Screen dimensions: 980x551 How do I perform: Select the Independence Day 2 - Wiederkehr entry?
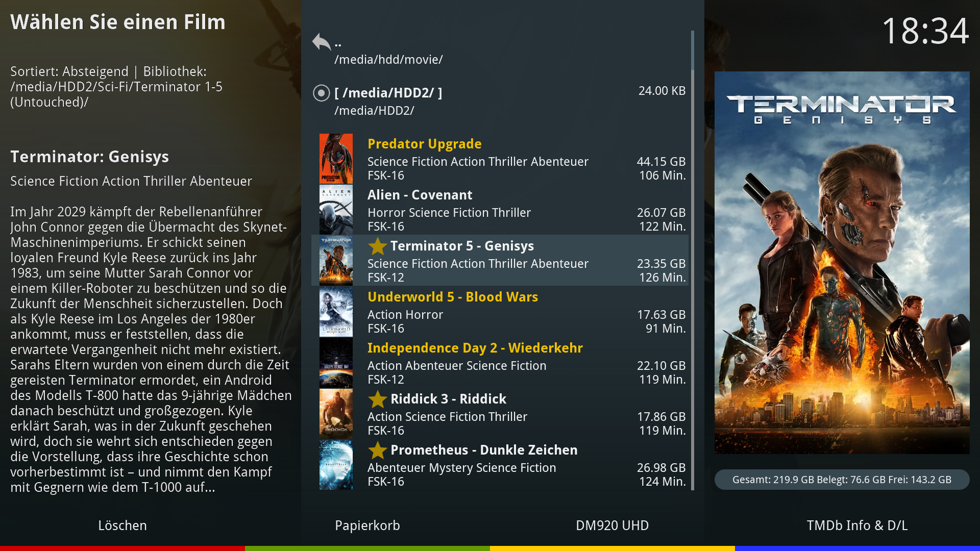pos(475,348)
